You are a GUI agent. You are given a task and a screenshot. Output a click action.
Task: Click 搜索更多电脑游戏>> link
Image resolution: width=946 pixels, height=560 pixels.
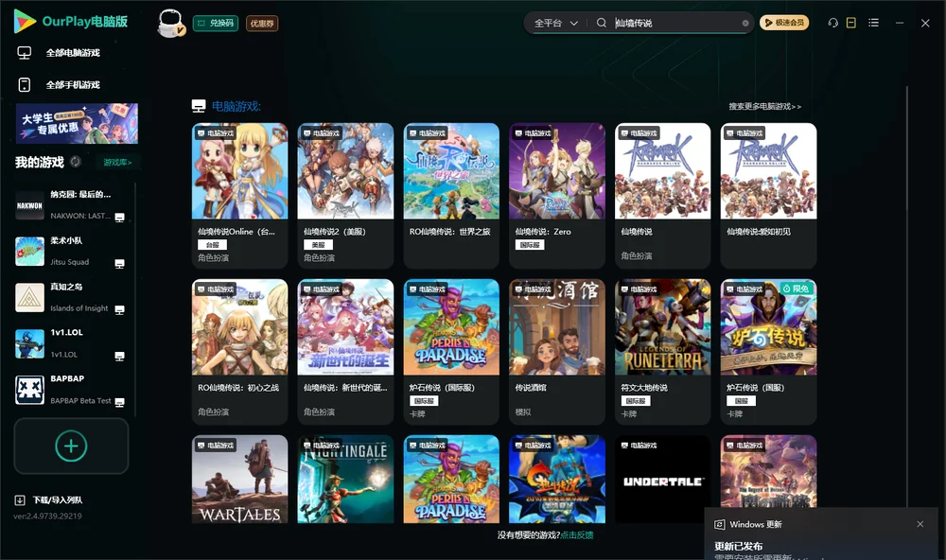coord(765,106)
